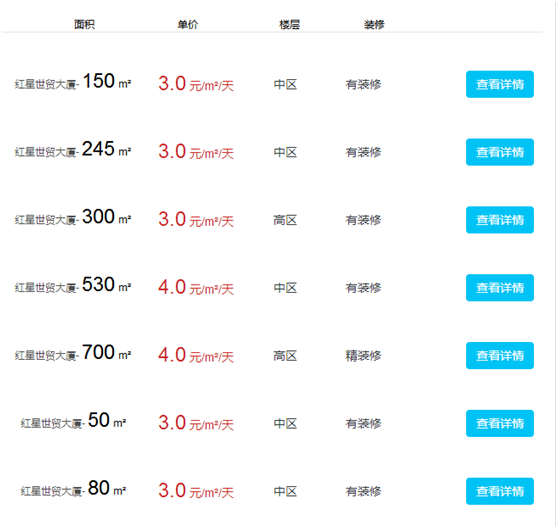View details for the 245 m² listing
Image resolution: width=558 pixels, height=528 pixels.
[500, 152]
